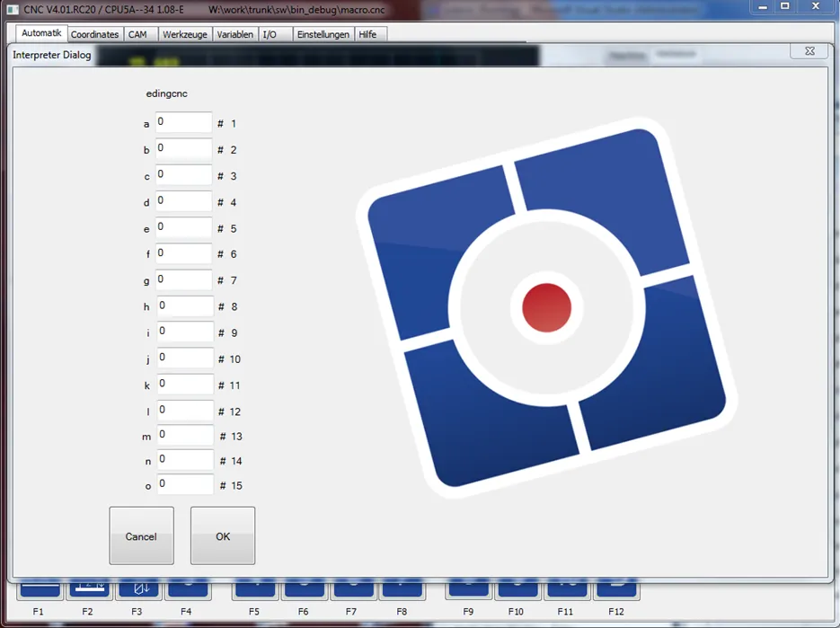Click the F2 function button icon

(88, 589)
